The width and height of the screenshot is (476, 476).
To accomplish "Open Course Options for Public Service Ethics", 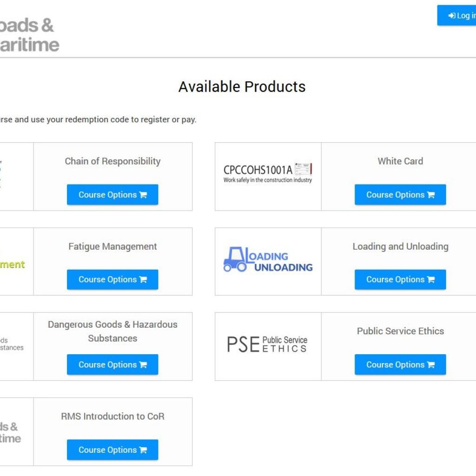I will (400, 364).
